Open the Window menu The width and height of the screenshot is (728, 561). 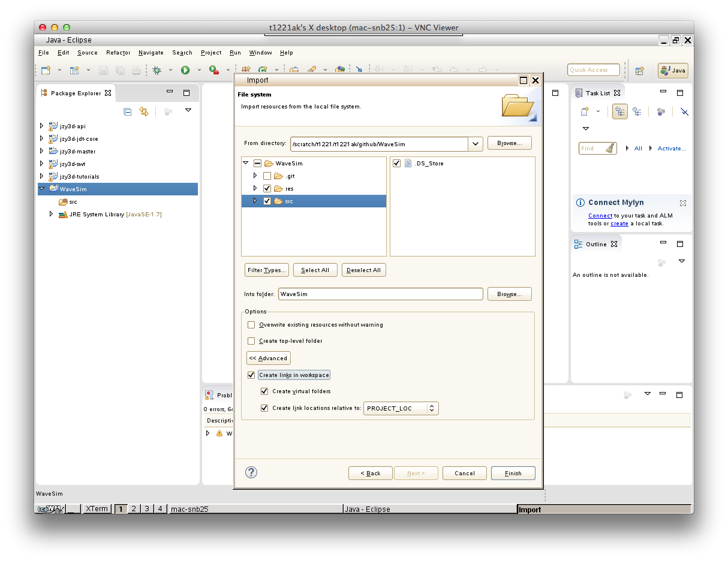point(260,53)
